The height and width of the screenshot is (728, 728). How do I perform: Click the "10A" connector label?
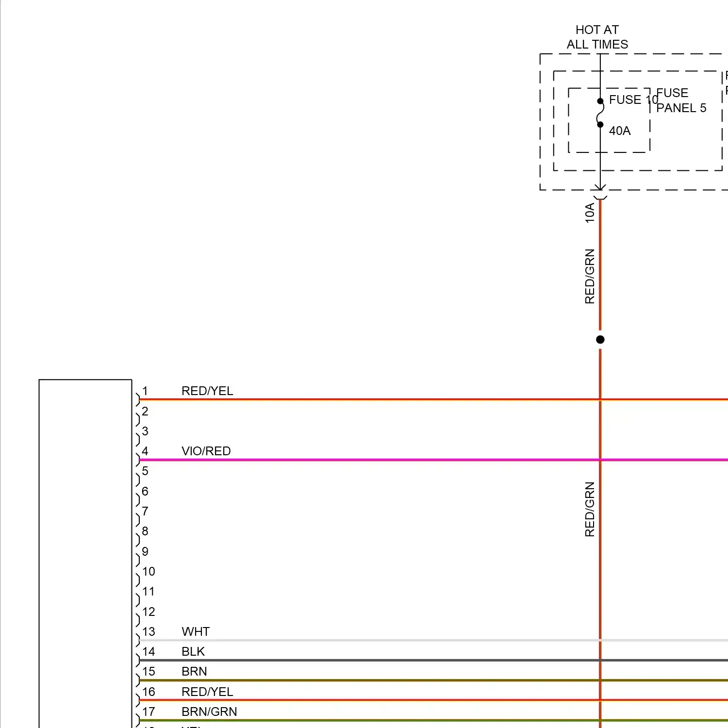pyautogui.click(x=590, y=213)
